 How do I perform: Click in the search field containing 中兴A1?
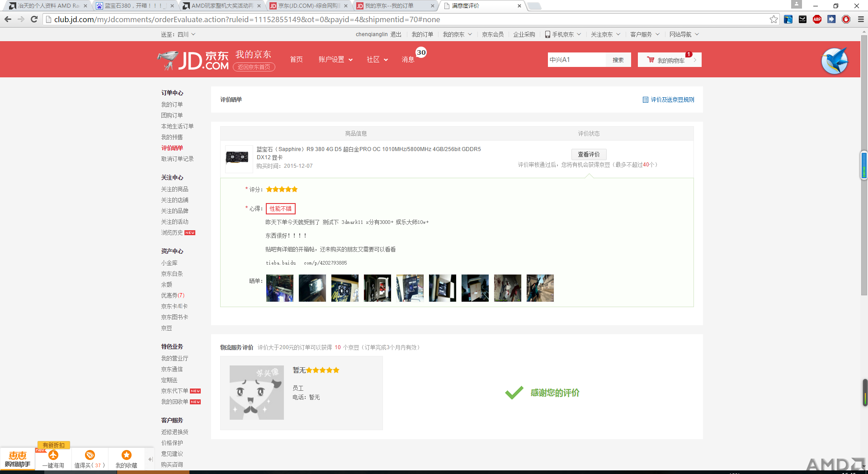[x=576, y=60]
